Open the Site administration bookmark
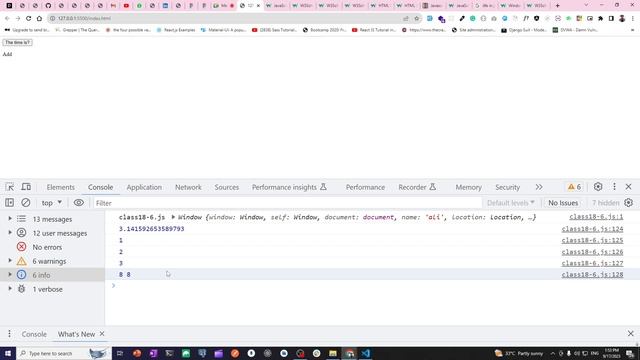 (473, 30)
